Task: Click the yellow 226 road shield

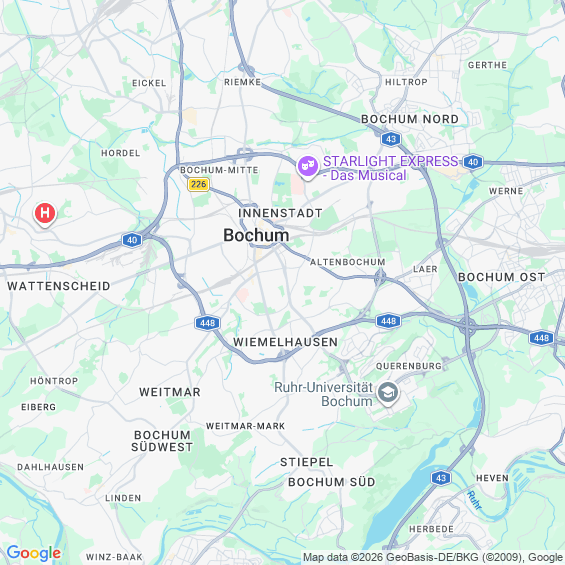Action: 199,184
